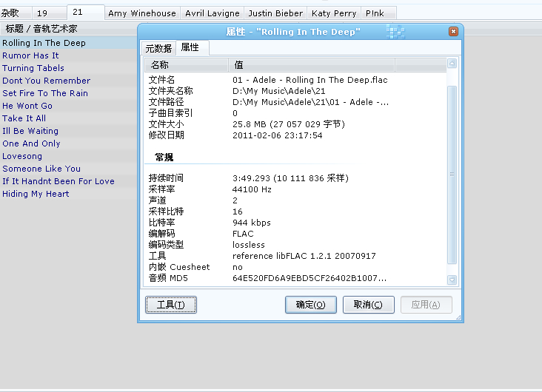
Task: Click the 编码类型 value lossless
Action: click(249, 245)
